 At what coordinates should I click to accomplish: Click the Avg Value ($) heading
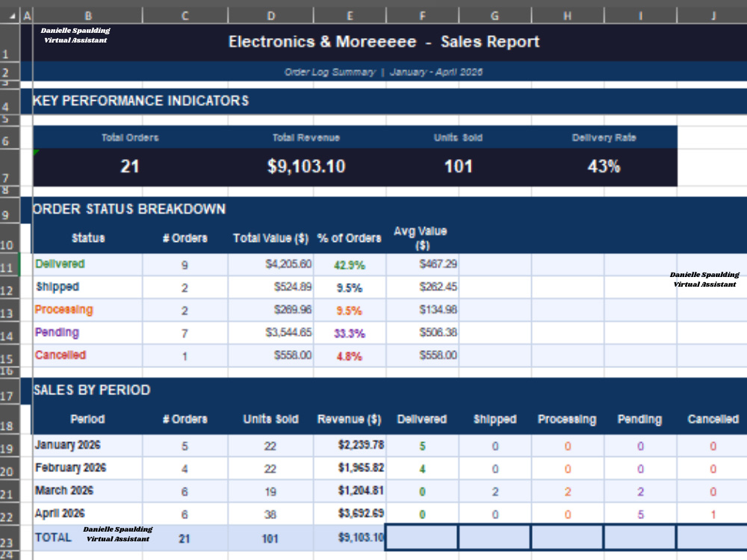click(421, 238)
